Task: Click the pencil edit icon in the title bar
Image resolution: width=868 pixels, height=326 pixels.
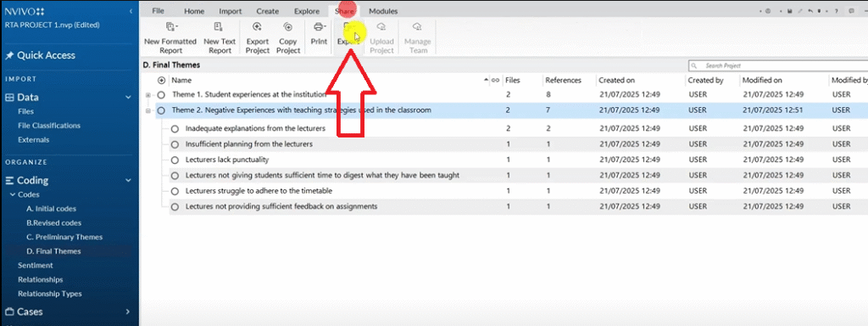Action: [800, 11]
